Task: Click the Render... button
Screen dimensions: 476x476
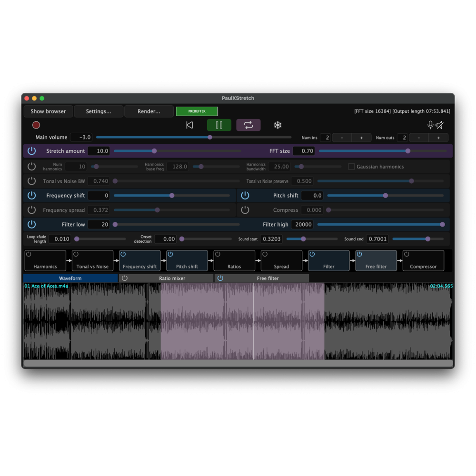Action: (x=149, y=111)
